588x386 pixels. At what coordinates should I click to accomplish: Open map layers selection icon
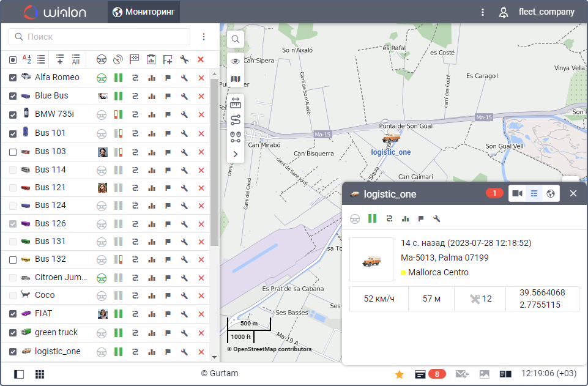tap(236, 80)
